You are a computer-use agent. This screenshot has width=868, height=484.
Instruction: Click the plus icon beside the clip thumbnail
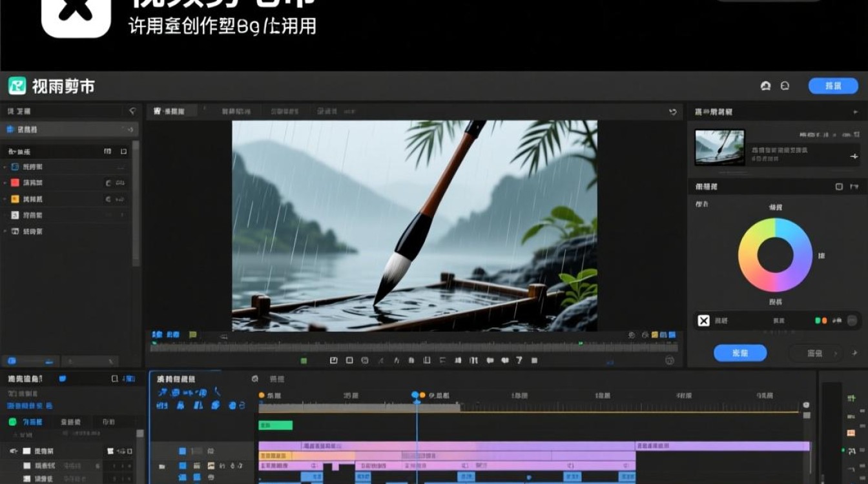(x=854, y=156)
